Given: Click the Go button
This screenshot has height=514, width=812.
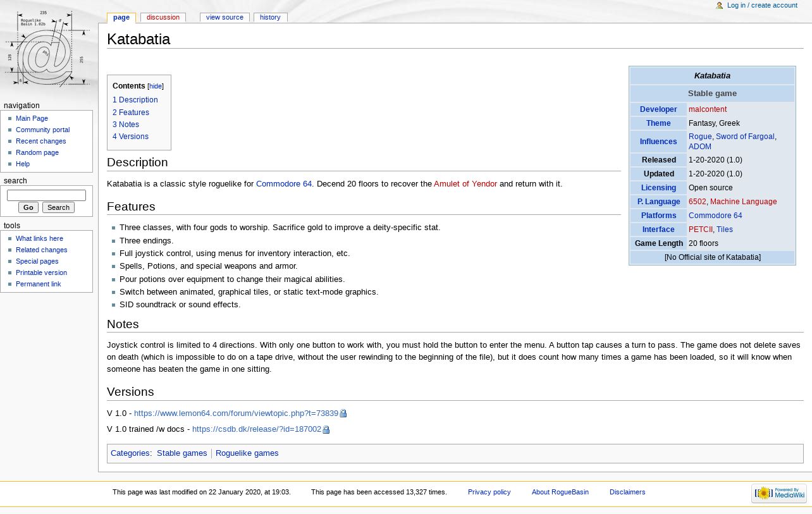Looking at the screenshot, I should pyautogui.click(x=28, y=207).
